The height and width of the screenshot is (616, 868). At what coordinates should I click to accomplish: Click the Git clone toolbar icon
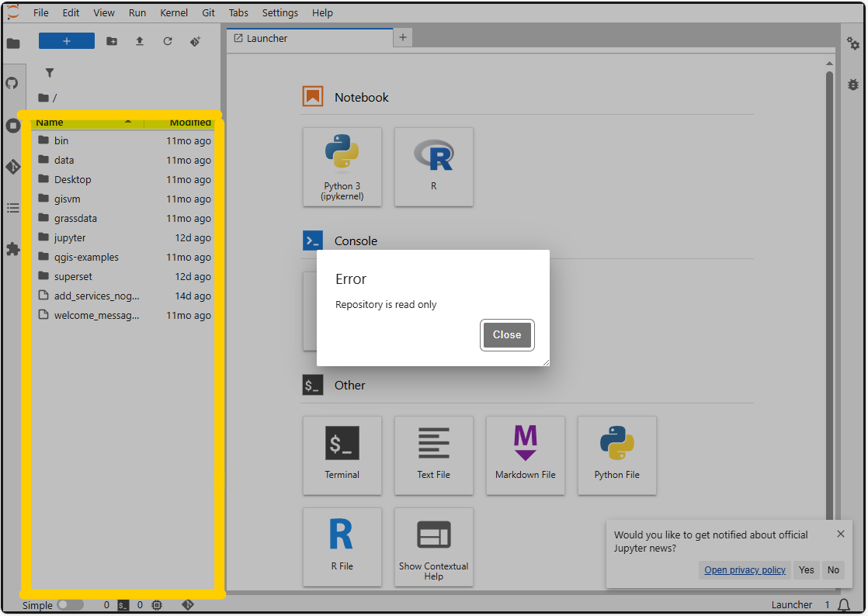tap(196, 41)
